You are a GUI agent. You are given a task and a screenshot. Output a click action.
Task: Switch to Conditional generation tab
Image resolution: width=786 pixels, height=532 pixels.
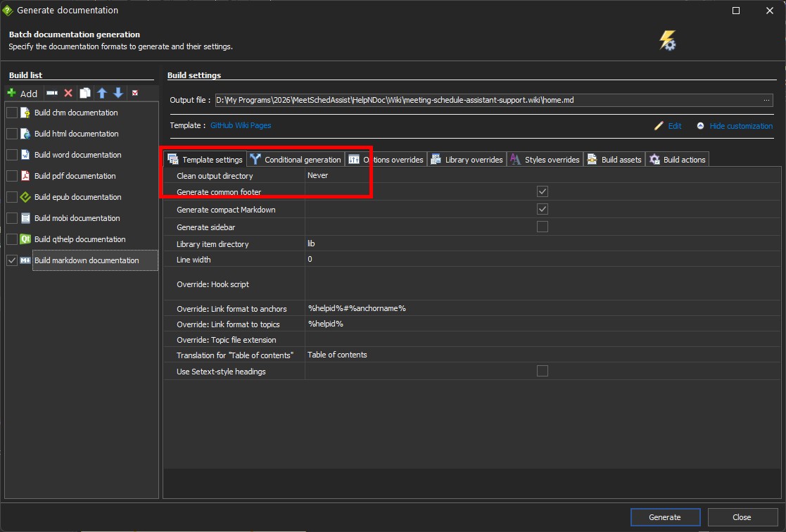pyautogui.click(x=296, y=160)
